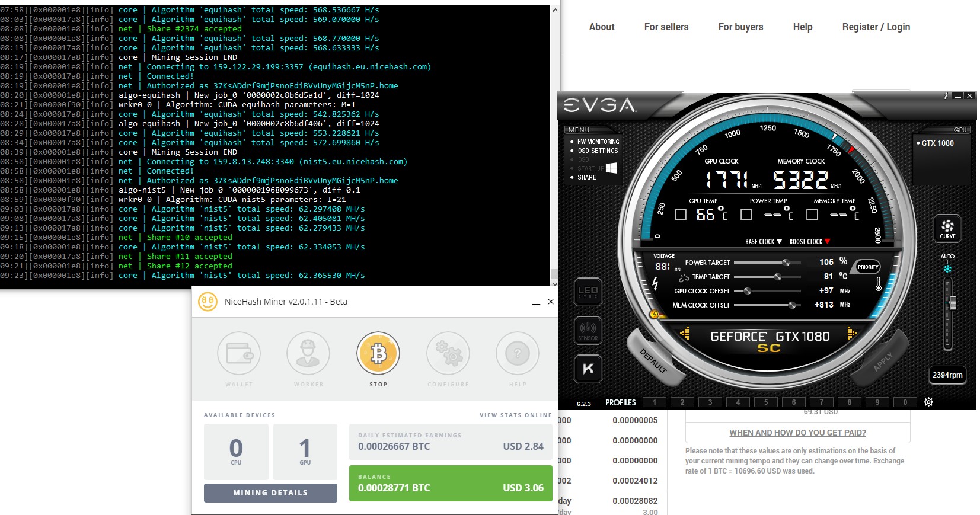Click the fan CURVE icon in EVGA
980x515 pixels.
pos(947,228)
